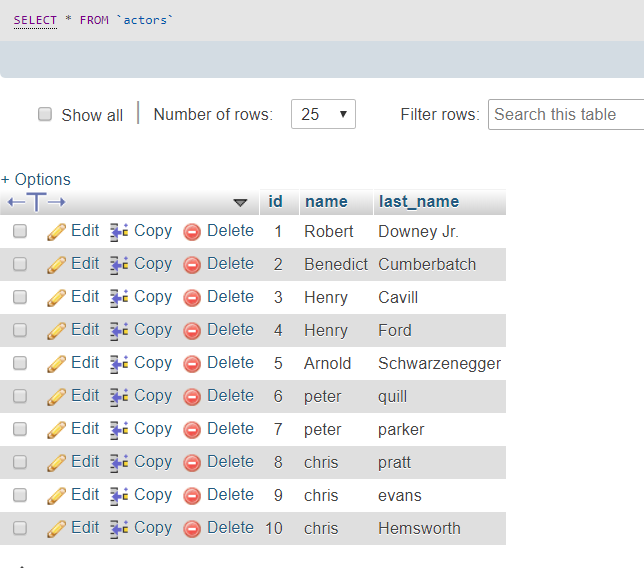
Task: Click Copy link for Arnold Schwarzenegger row
Action: pyautogui.click(x=153, y=363)
